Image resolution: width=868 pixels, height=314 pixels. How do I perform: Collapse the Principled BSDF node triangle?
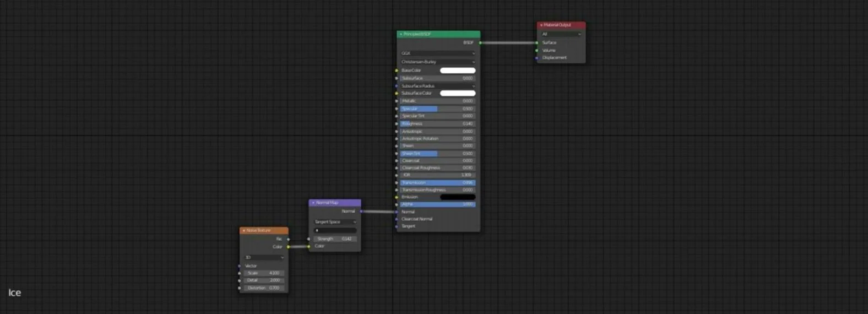(400, 34)
